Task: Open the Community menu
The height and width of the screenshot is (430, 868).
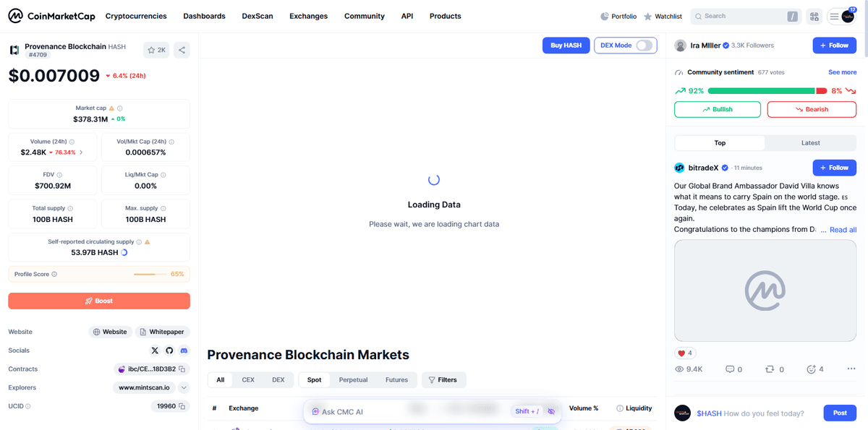Action: click(x=365, y=16)
